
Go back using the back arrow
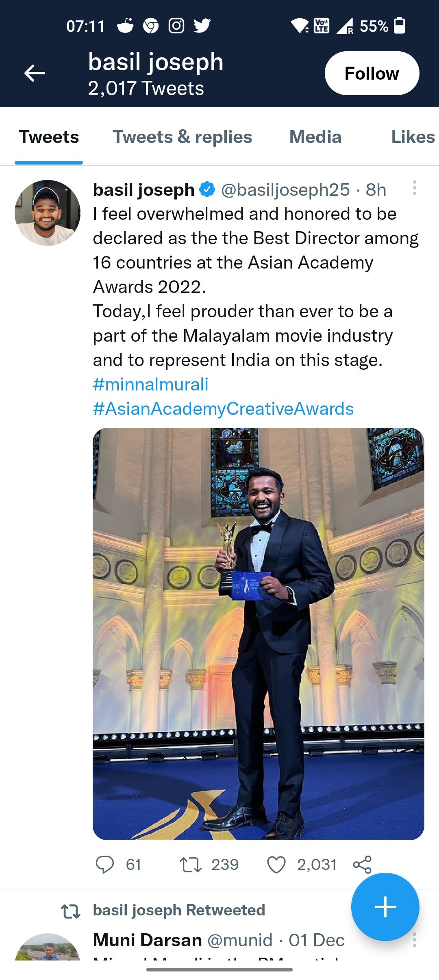click(34, 73)
